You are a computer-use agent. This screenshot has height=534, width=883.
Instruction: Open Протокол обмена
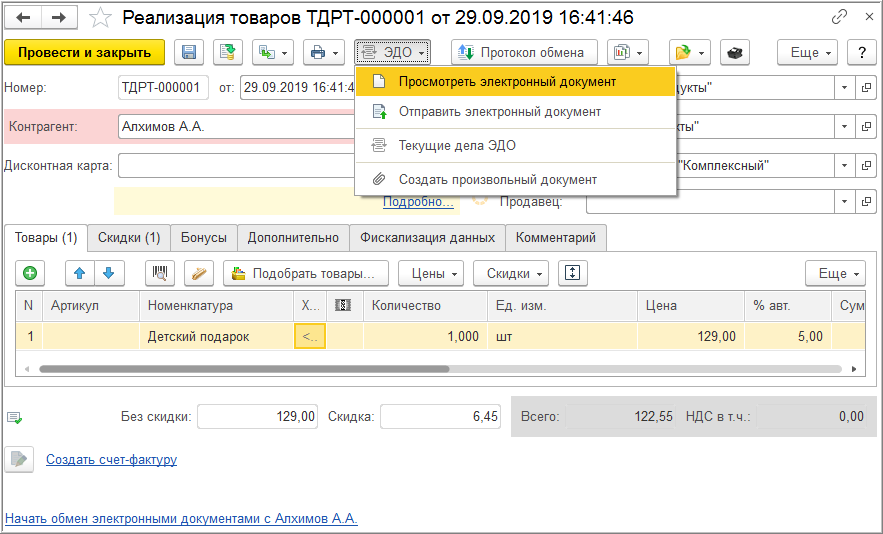pos(524,53)
